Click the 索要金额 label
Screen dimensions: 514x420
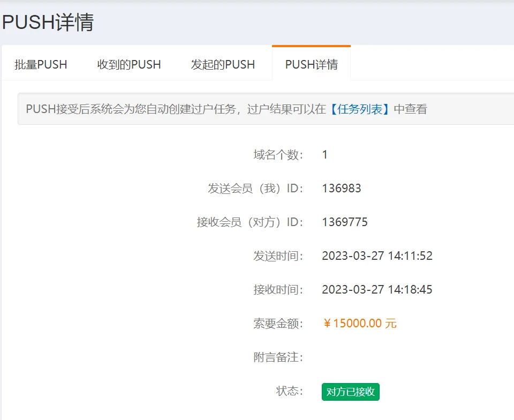(278, 324)
